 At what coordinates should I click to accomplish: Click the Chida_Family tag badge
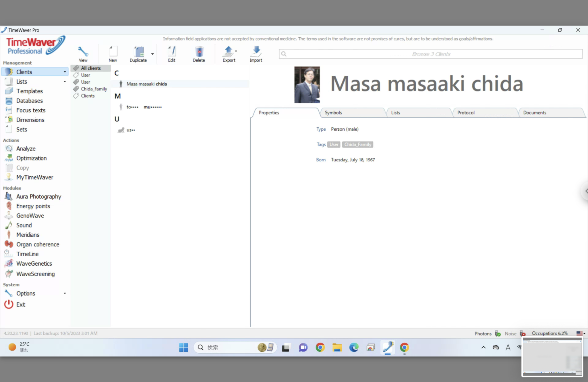coord(358,144)
